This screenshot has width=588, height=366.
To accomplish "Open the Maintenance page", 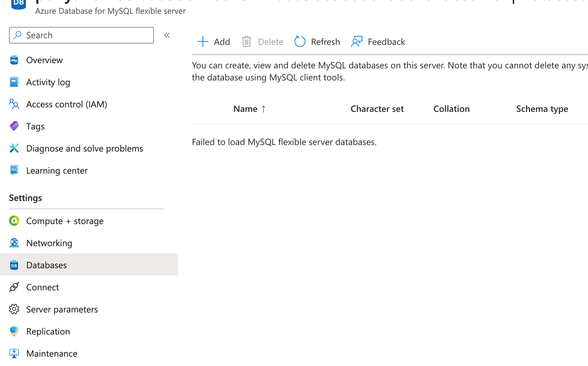I will click(52, 354).
